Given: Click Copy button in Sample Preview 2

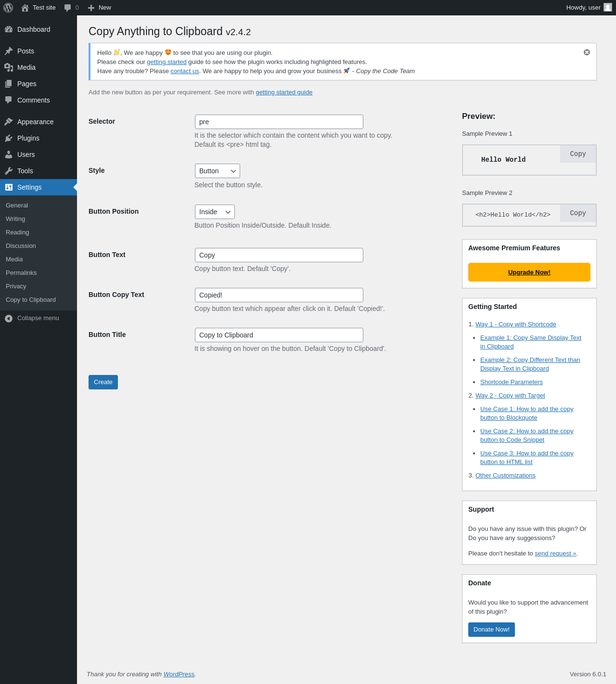Looking at the screenshot, I should 578,213.
